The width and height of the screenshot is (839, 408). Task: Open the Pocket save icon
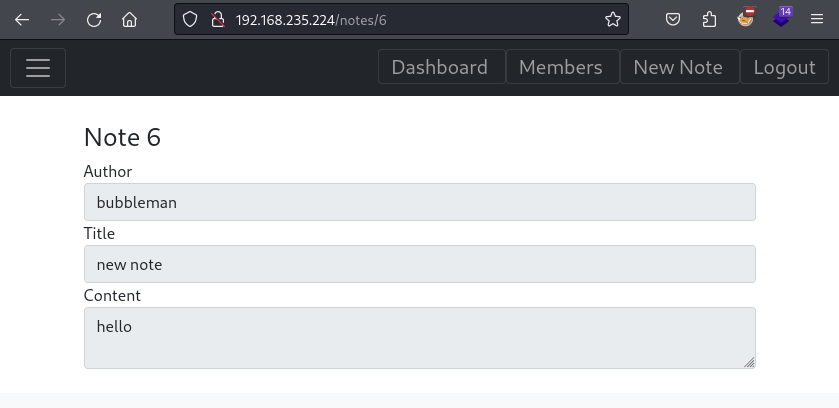[674, 19]
